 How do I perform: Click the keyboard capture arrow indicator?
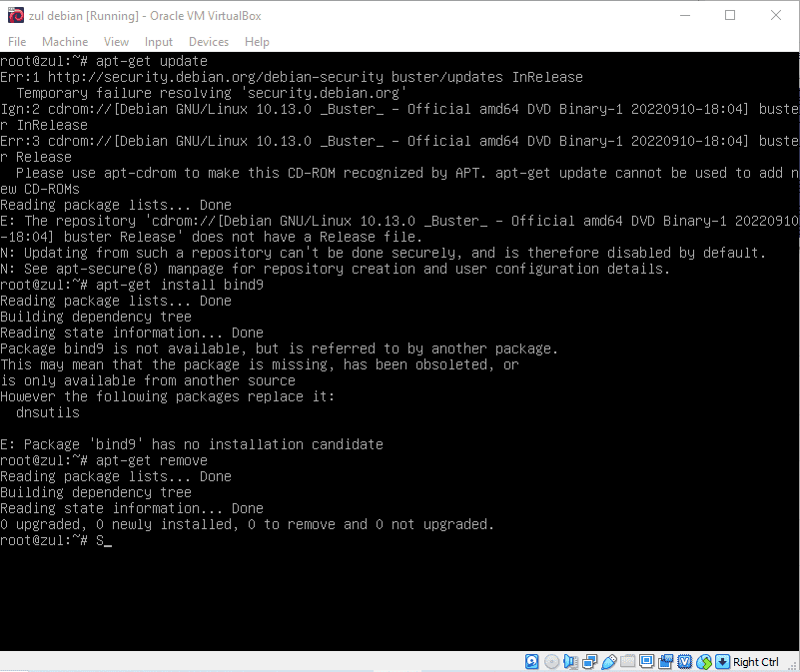pyautogui.click(x=722, y=662)
